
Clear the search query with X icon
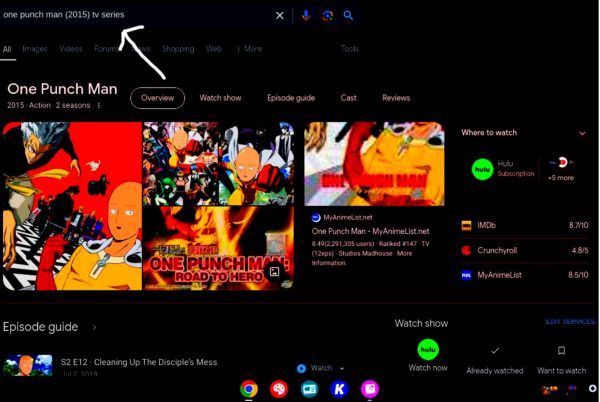coord(280,15)
